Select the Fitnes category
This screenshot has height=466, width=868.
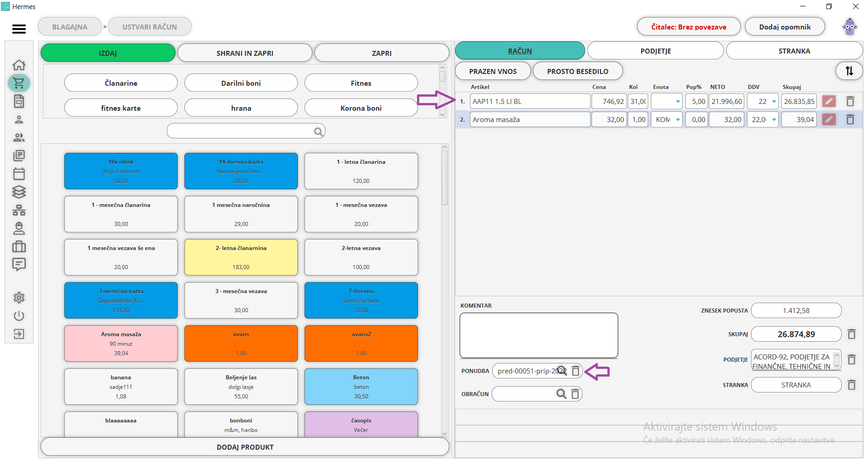(361, 83)
